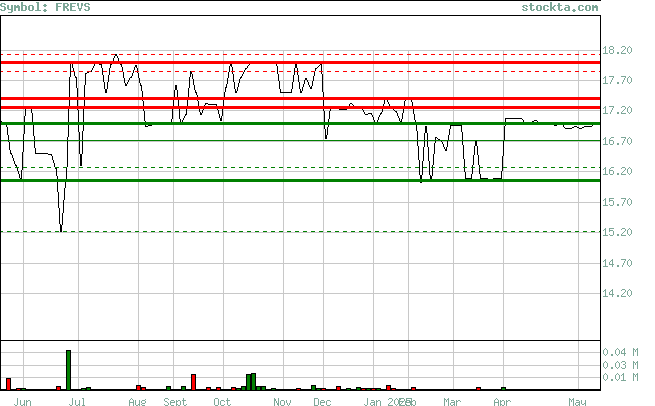Click the 15.70 price axis label

point(617,202)
